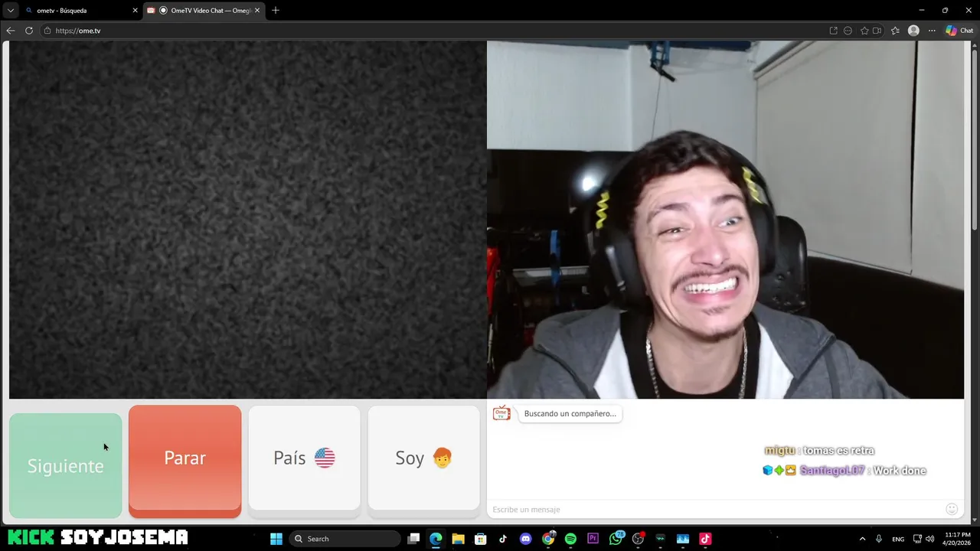Open TikTok black icon on taskbar
Viewport: 980px width, 551px height.
click(x=503, y=539)
